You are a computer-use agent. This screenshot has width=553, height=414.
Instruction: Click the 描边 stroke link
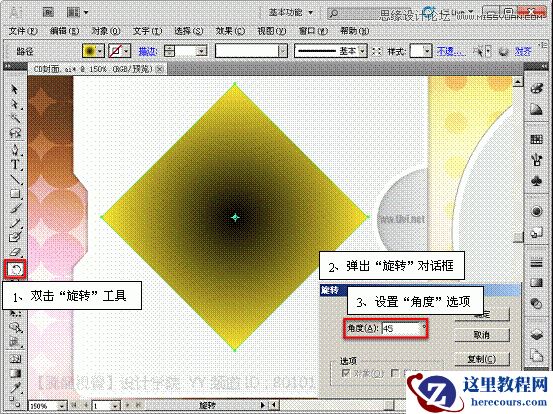[148, 51]
